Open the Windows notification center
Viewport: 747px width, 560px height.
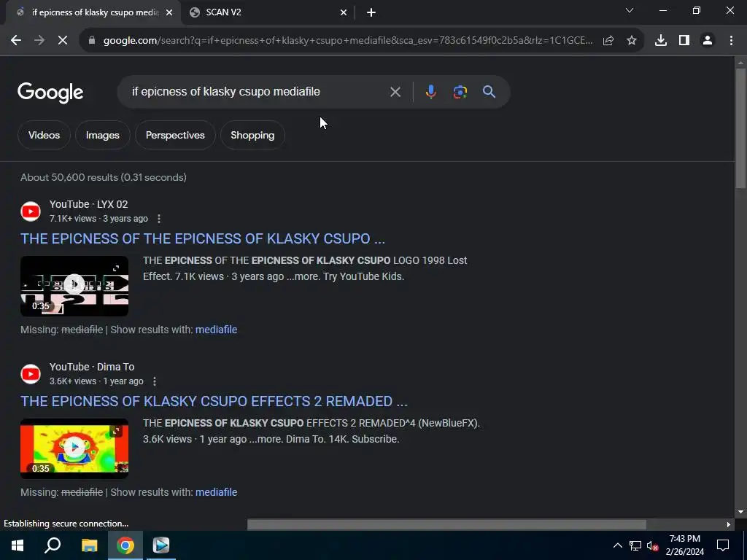(x=723, y=545)
